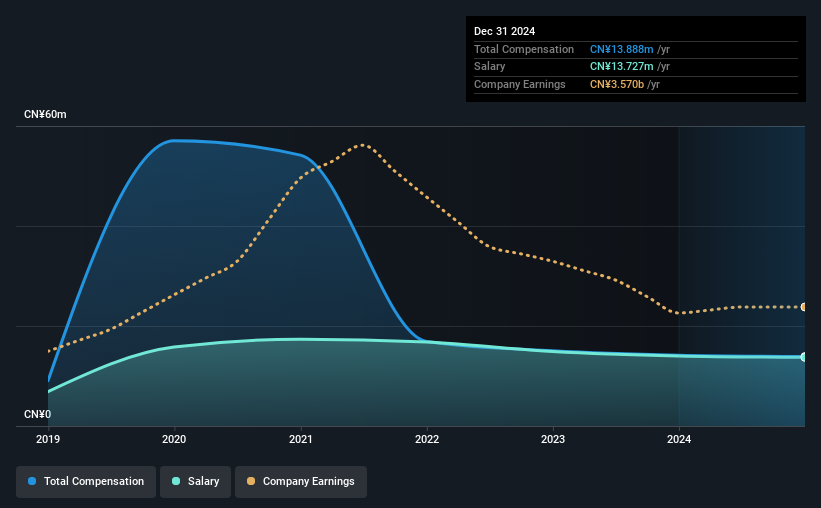Click the 2024 x-axis label

tap(679, 439)
